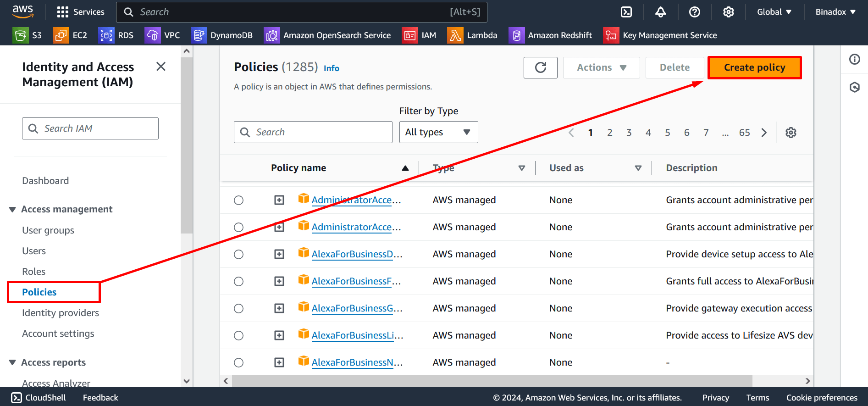
Task: Open the Actions dropdown
Action: click(601, 67)
